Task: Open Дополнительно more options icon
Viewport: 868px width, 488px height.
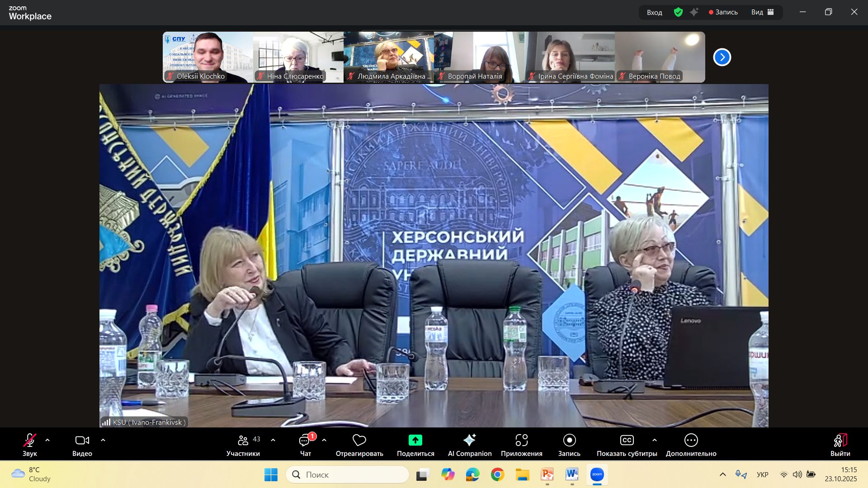Action: (x=691, y=440)
